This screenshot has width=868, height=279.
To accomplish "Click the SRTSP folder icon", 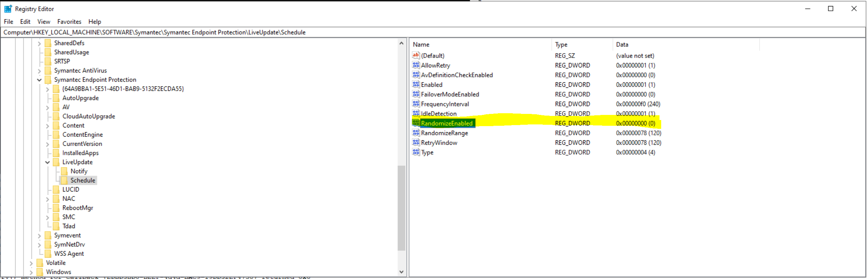I will click(x=48, y=61).
